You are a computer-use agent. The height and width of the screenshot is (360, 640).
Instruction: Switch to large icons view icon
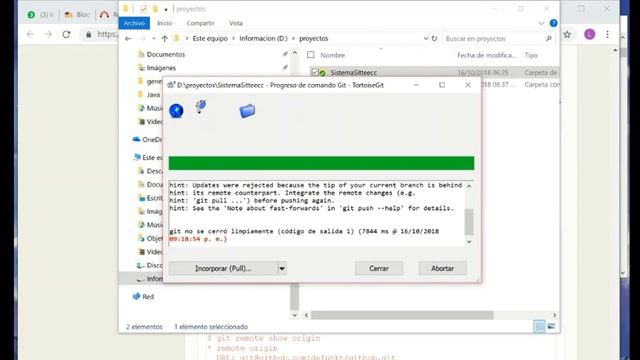tap(551, 327)
